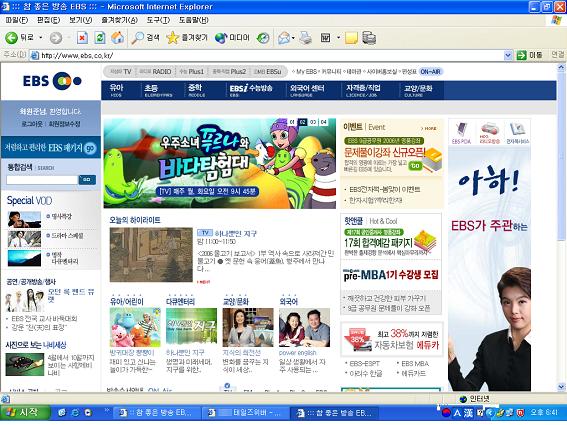Click the ON-AIR link
This screenshot has height=425, width=567.
coord(430,72)
